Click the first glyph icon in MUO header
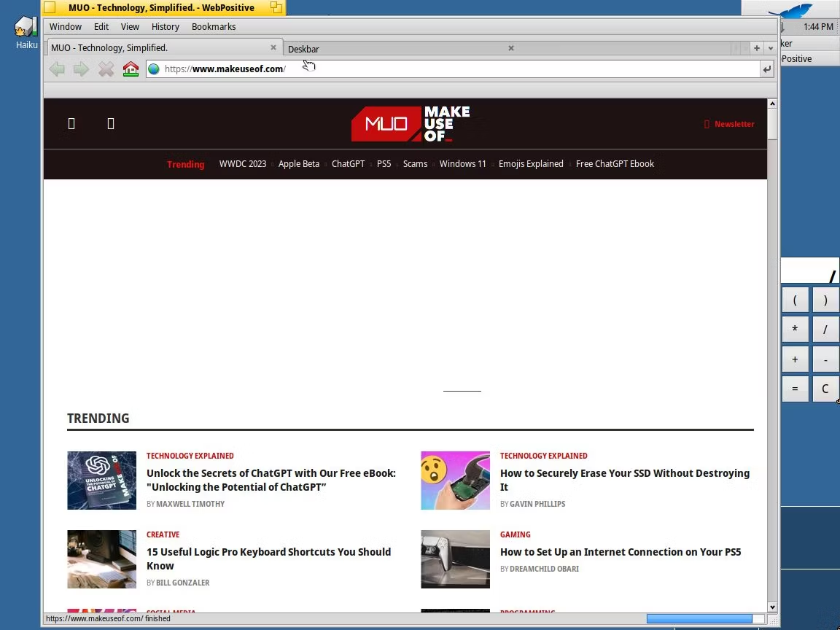 coord(71,124)
